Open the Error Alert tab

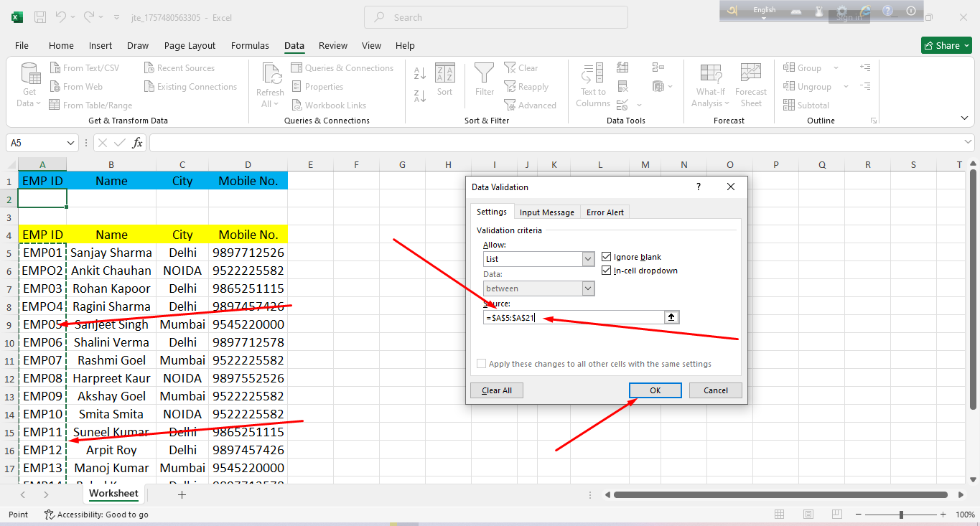coord(605,212)
